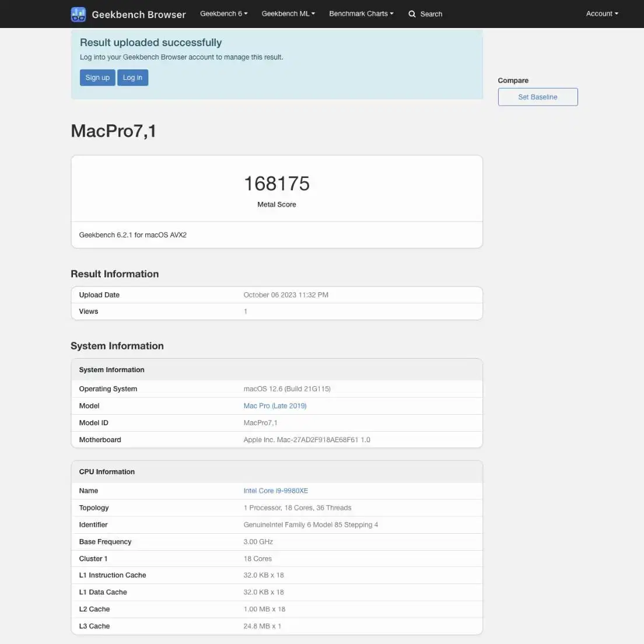Open the Geekbench Browser home link
Image resolution: width=644 pixels, height=644 pixels.
[x=138, y=15]
